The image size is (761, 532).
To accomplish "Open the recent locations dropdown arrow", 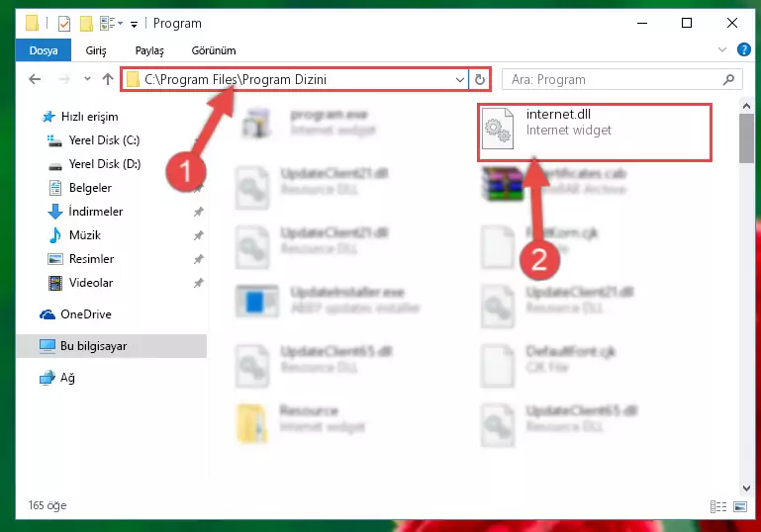I will (x=87, y=78).
